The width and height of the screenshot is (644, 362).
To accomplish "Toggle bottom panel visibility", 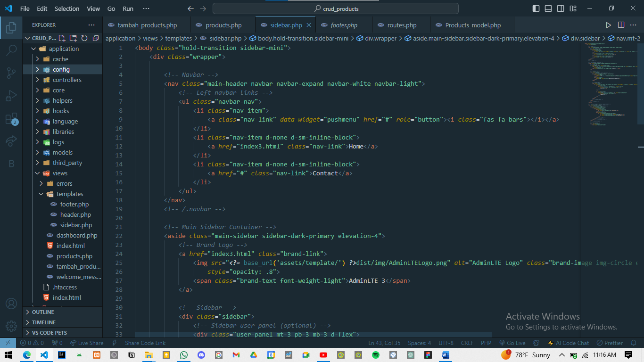I will [x=548, y=8].
